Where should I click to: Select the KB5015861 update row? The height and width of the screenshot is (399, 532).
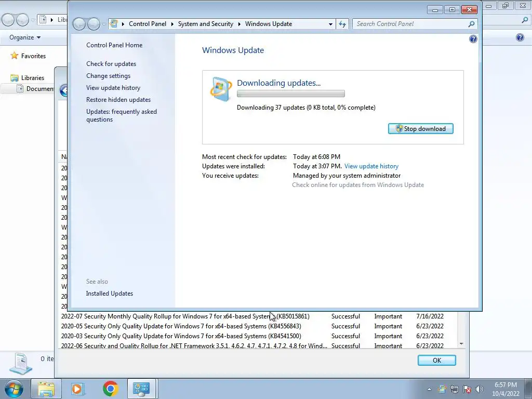pyautogui.click(x=257, y=316)
